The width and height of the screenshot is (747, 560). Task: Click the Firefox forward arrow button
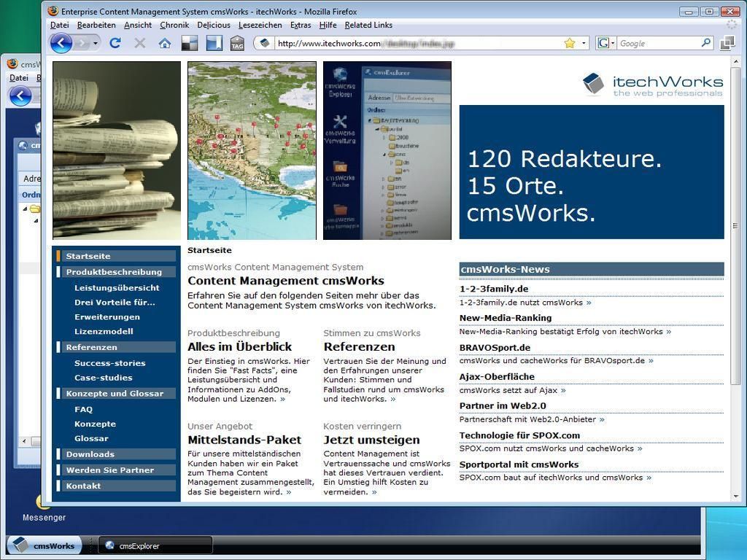click(x=82, y=43)
